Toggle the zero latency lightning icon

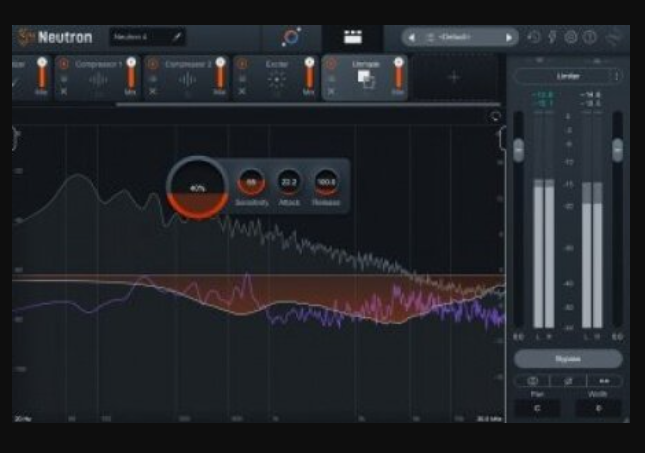coord(552,37)
